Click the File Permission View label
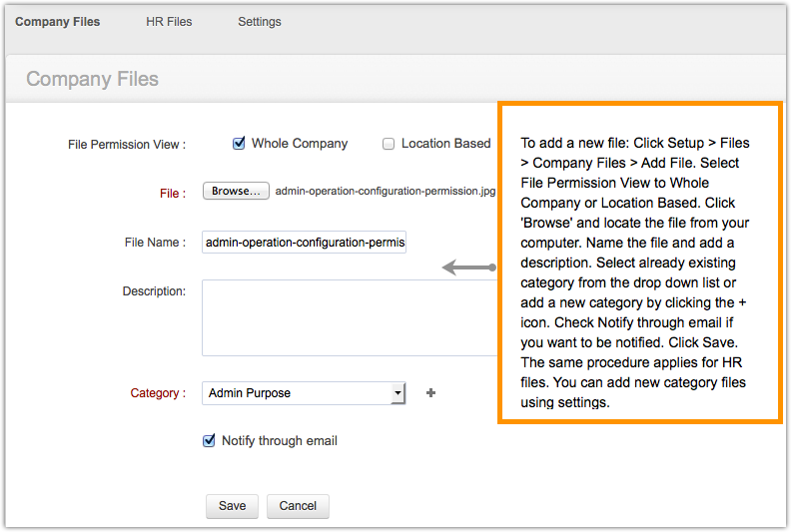This screenshot has width=791, height=532. pyautogui.click(x=127, y=144)
